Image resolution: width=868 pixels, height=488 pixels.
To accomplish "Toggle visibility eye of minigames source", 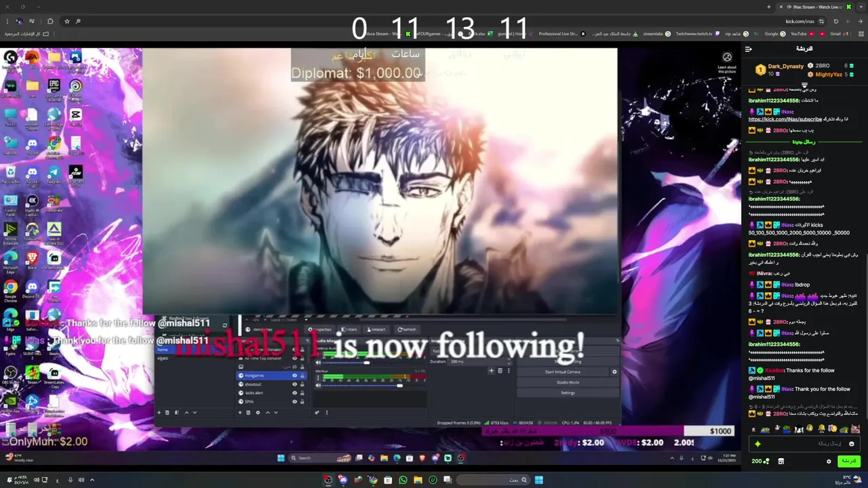I will click(294, 375).
